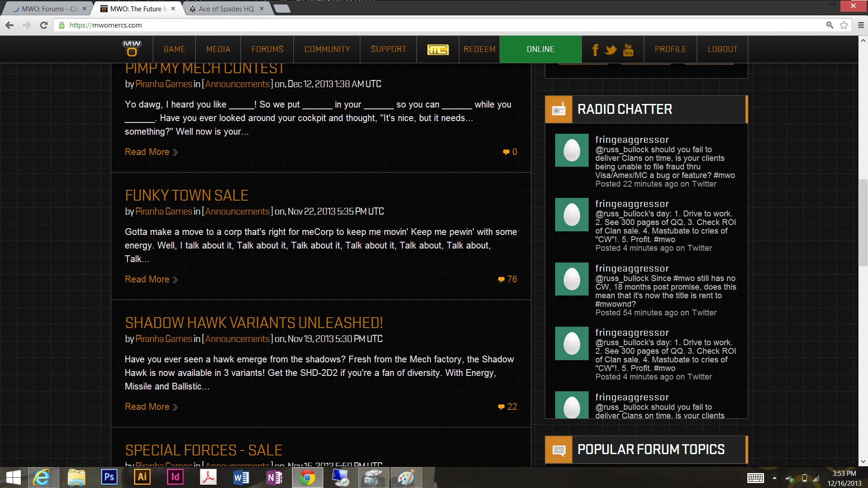Click the MWO logo icon in navbar
The width and height of the screenshot is (868, 488).
(132, 49)
